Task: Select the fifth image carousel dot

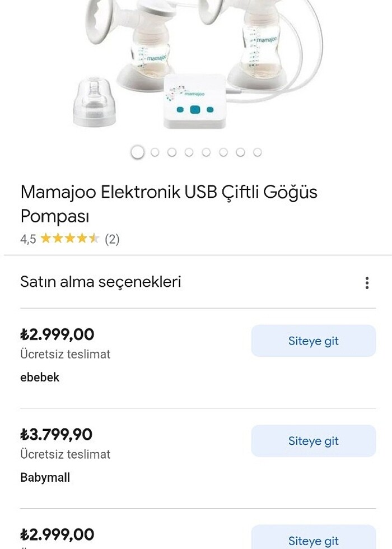Action: point(206,151)
